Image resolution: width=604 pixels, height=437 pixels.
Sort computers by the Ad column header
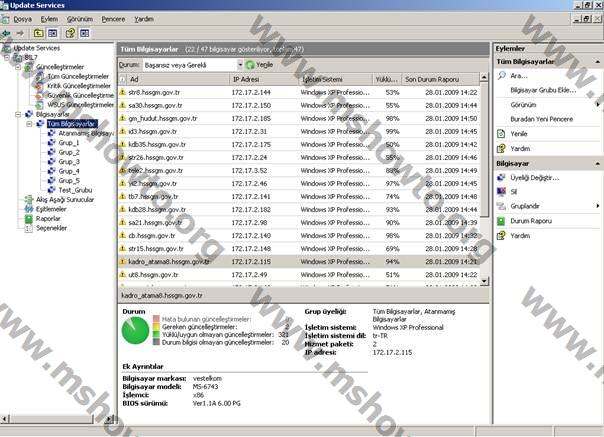point(178,79)
